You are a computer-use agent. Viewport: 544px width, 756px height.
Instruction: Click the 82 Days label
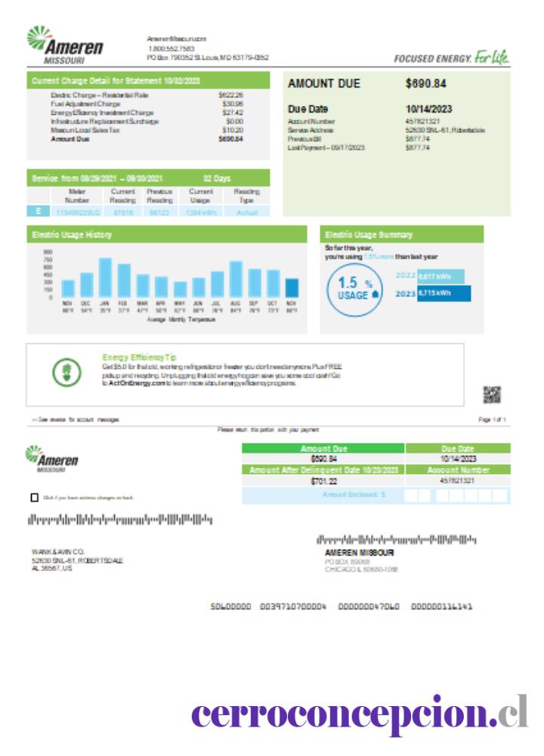[217, 178]
